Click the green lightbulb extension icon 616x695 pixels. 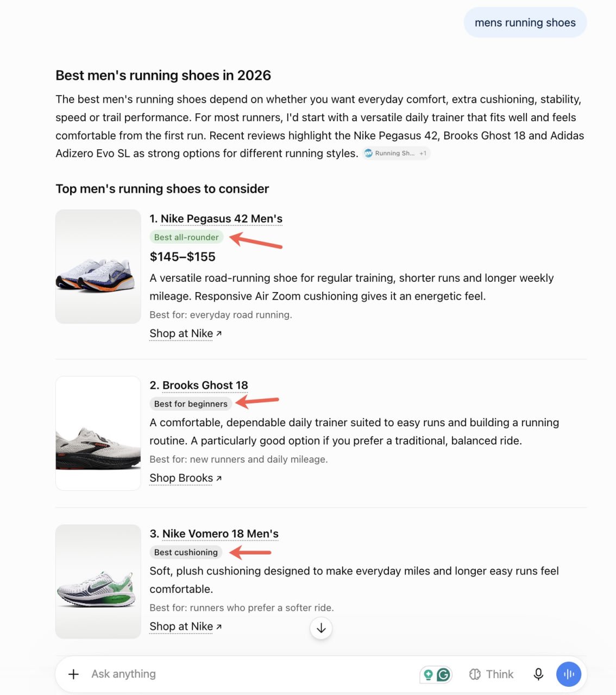428,674
